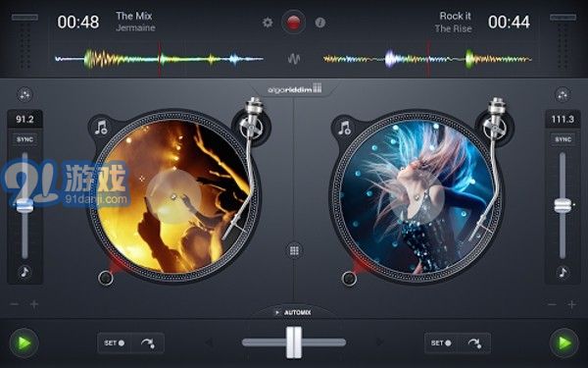Viewport: 588px width, 368px height.
Task: Click the right turntable start/stop knob
Action: click(x=349, y=279)
